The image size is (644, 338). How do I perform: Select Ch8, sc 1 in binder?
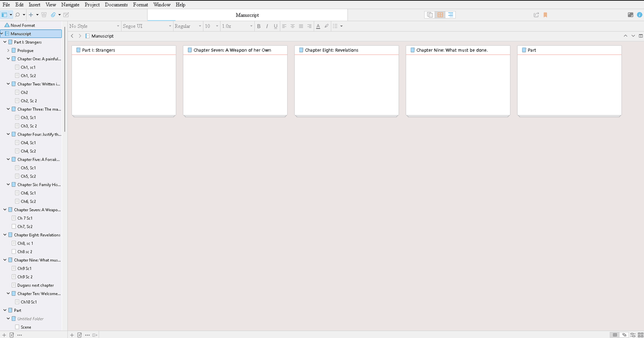[25, 243]
